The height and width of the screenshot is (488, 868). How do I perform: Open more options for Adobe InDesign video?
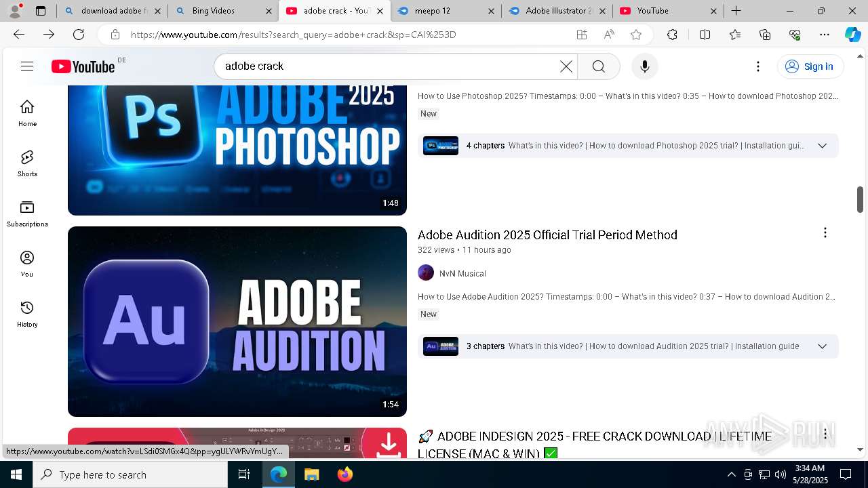click(825, 434)
